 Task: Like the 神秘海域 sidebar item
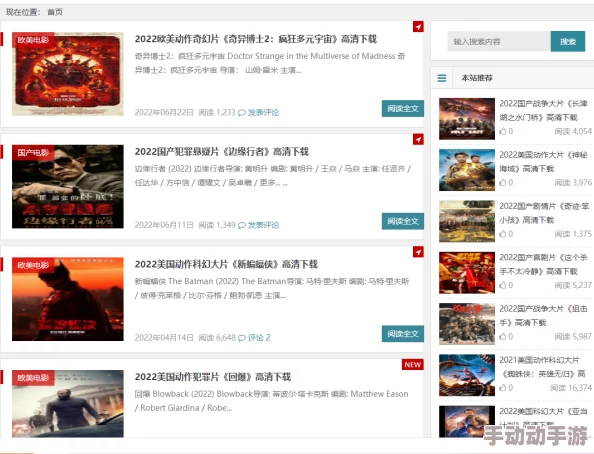tap(503, 182)
